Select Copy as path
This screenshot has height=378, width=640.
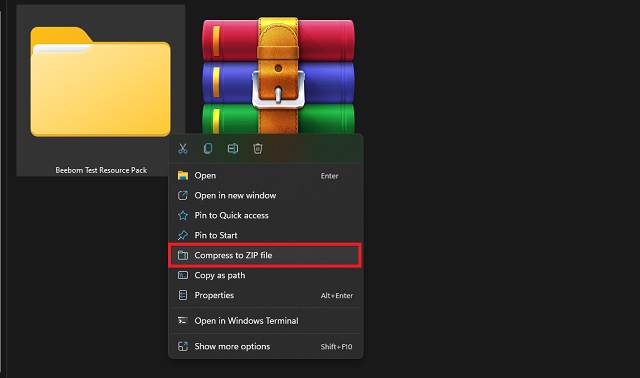point(265,276)
